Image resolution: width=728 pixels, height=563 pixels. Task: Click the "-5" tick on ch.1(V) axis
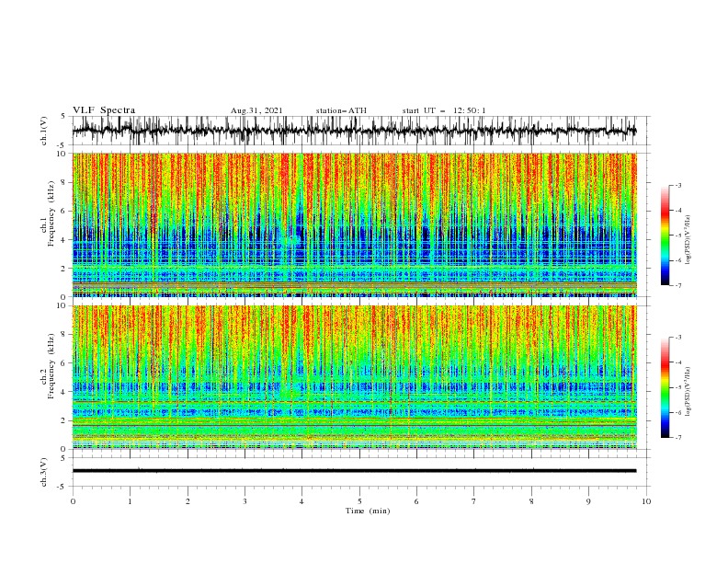[63, 145]
